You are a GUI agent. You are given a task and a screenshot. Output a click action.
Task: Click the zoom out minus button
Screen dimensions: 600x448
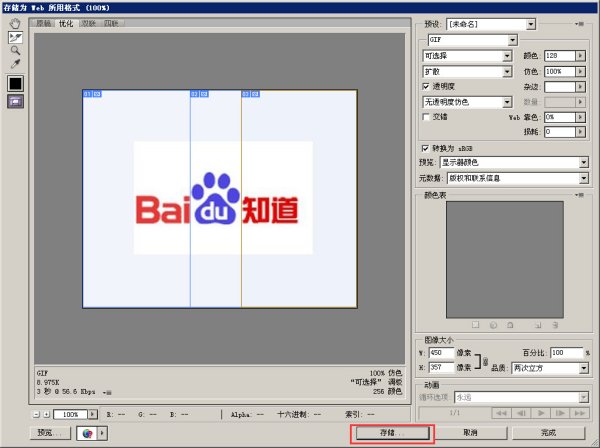[x=36, y=414]
